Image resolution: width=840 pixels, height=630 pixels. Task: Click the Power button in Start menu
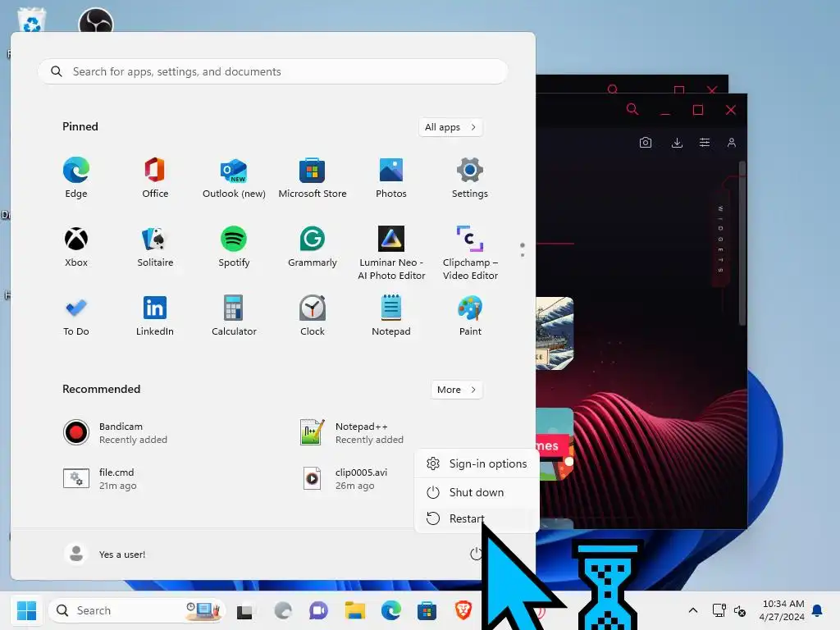[x=476, y=554]
